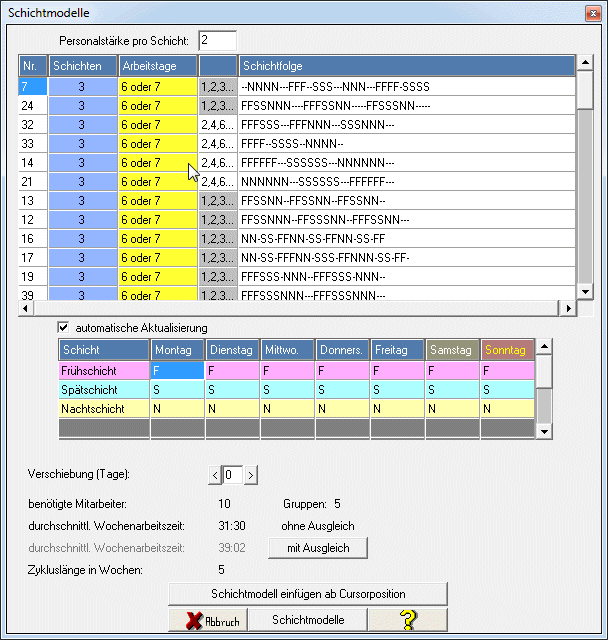608x640 pixels.
Task: Click the shift model list vertical scrollbar thumb
Action: coord(585,90)
